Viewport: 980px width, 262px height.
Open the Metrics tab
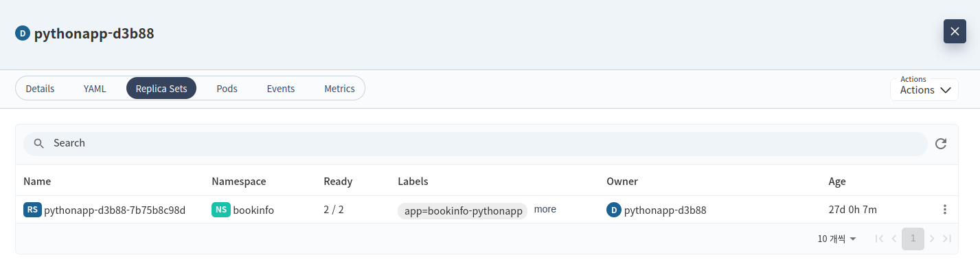(x=339, y=89)
